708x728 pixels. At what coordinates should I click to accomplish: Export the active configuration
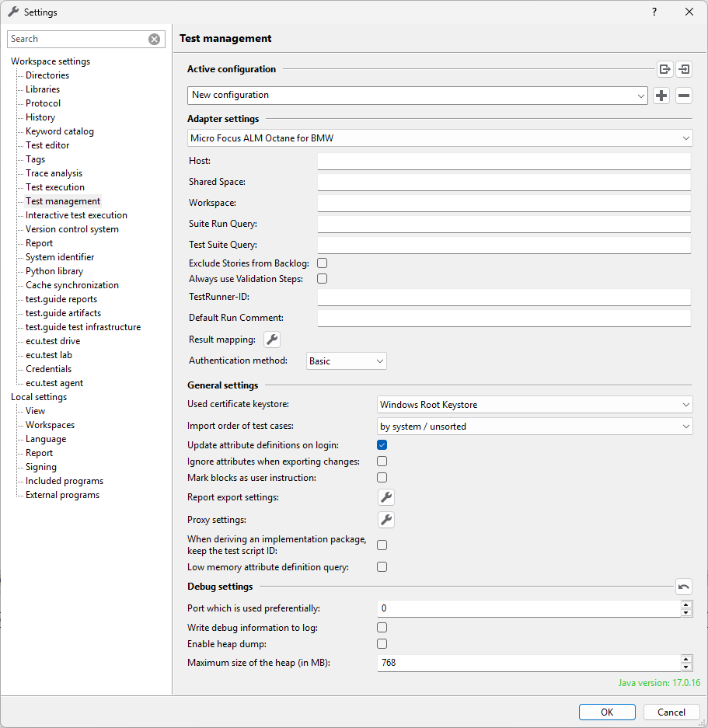[664, 69]
